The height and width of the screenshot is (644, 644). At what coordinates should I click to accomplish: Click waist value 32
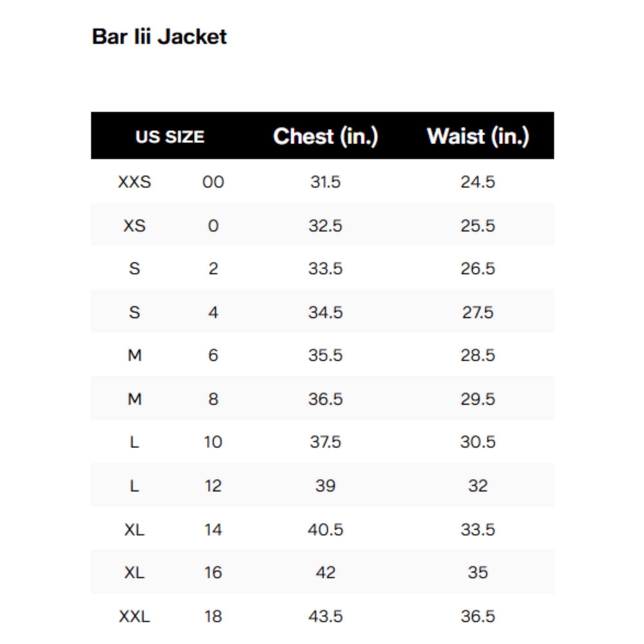(478, 486)
